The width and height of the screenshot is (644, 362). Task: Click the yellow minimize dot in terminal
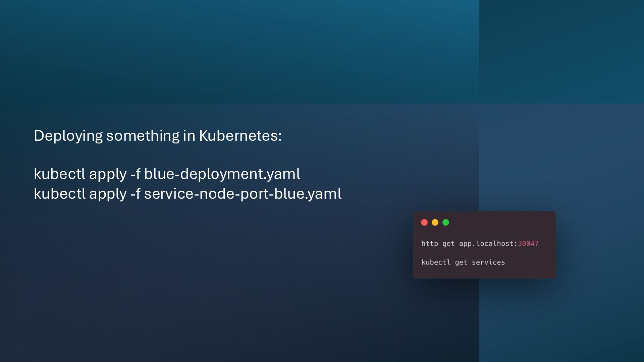click(x=435, y=223)
